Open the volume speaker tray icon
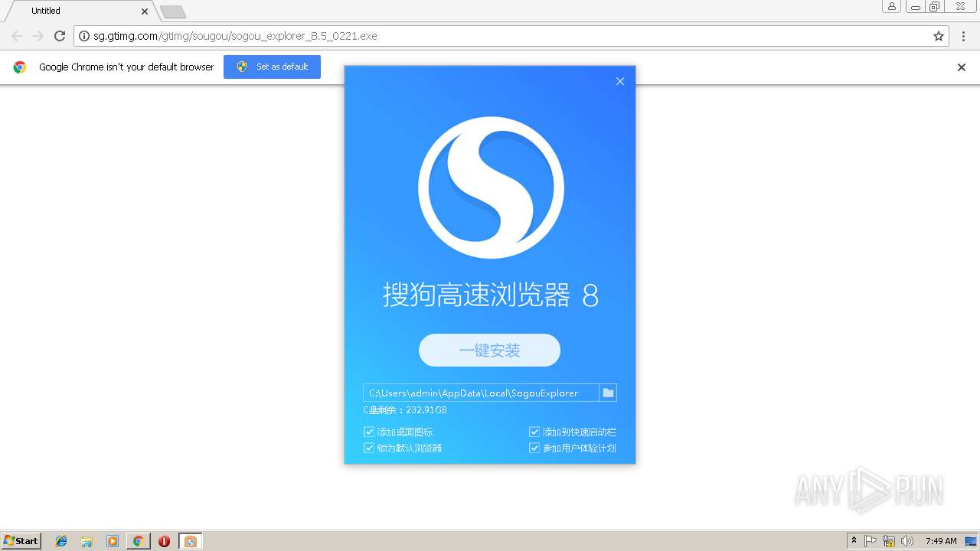This screenshot has width=980, height=551. pos(907,541)
